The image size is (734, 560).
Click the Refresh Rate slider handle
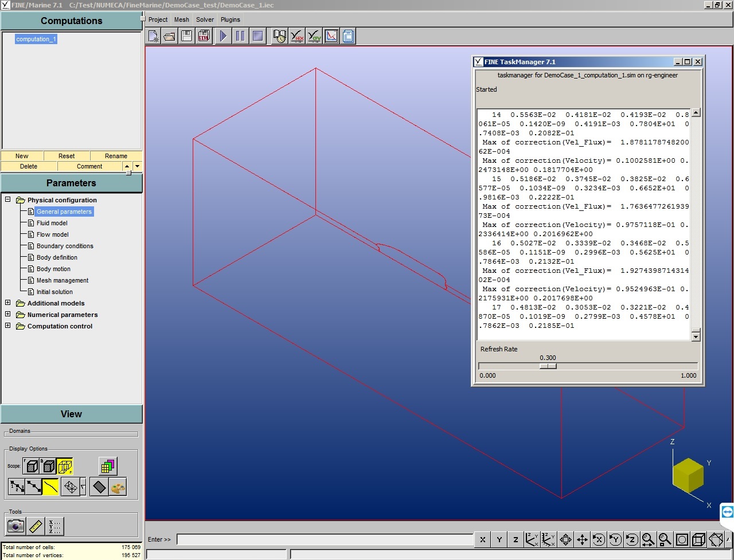pos(548,366)
